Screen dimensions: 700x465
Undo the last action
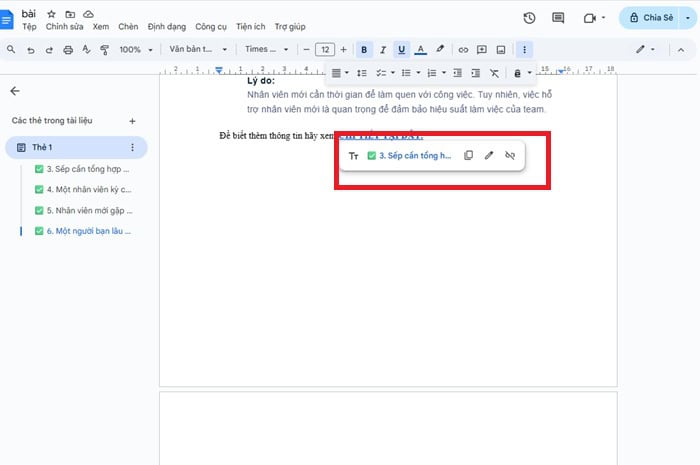(x=30, y=50)
